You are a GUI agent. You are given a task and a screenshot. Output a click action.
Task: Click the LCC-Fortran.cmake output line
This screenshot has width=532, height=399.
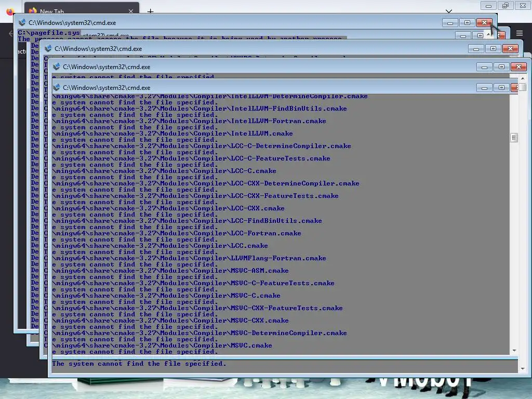[x=177, y=233]
